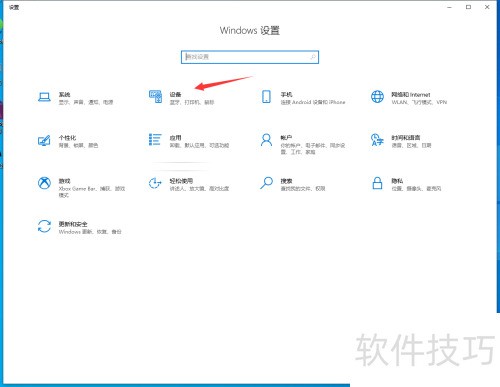Screen dimensions: 500x387
Task: Click the Windows 设置 heading
Action: 250,30
